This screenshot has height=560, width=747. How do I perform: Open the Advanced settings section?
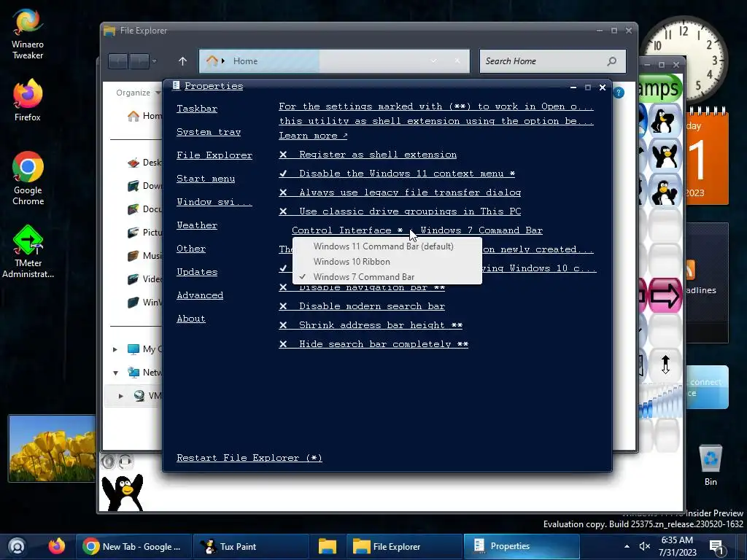200,295
